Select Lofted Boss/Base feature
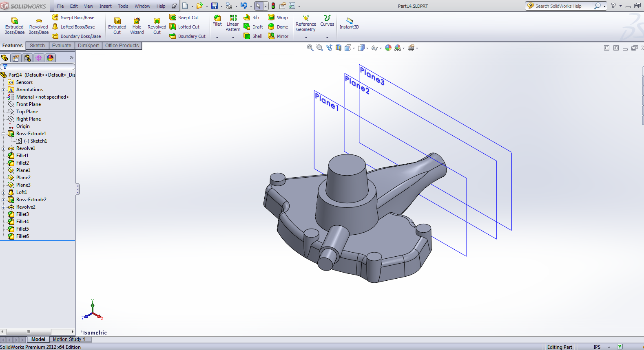The image size is (644, 350). (73, 27)
